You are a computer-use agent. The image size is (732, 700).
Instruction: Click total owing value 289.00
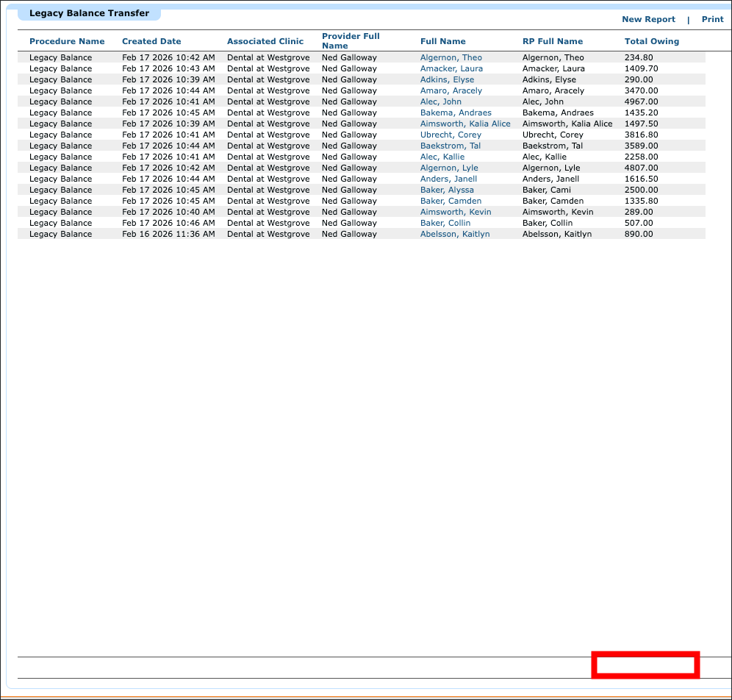pyautogui.click(x=639, y=212)
